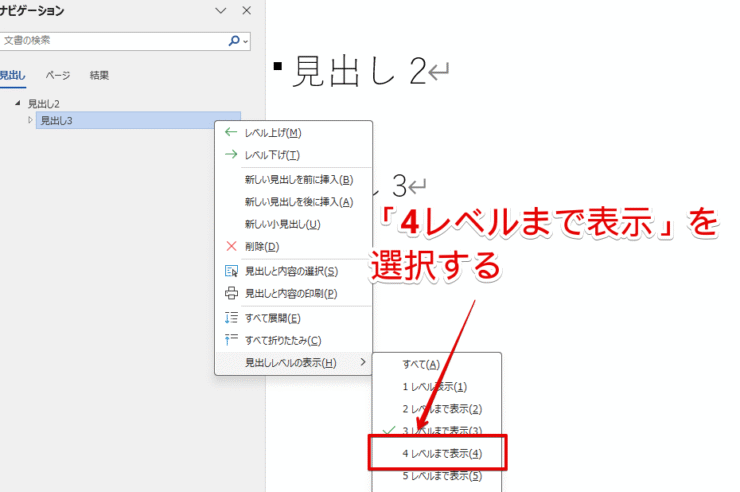This screenshot has width=740, height=492.
Task: Select 見出し3 in the heading tree
Action: [x=138, y=120]
